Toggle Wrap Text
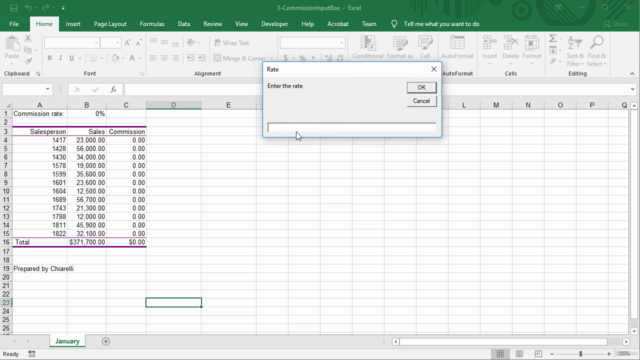Screen dimensions: 640x360 tap(231, 42)
